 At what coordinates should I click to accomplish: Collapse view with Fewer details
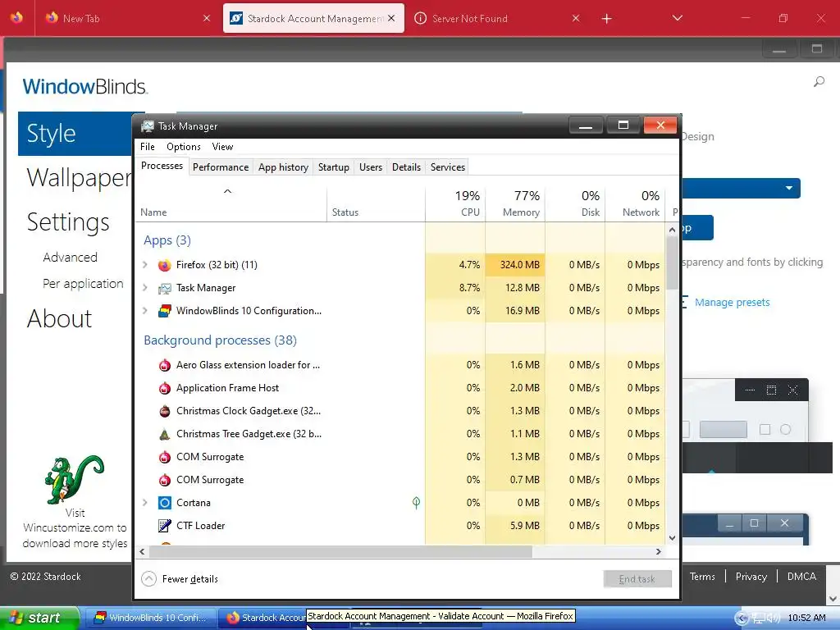tap(180, 579)
